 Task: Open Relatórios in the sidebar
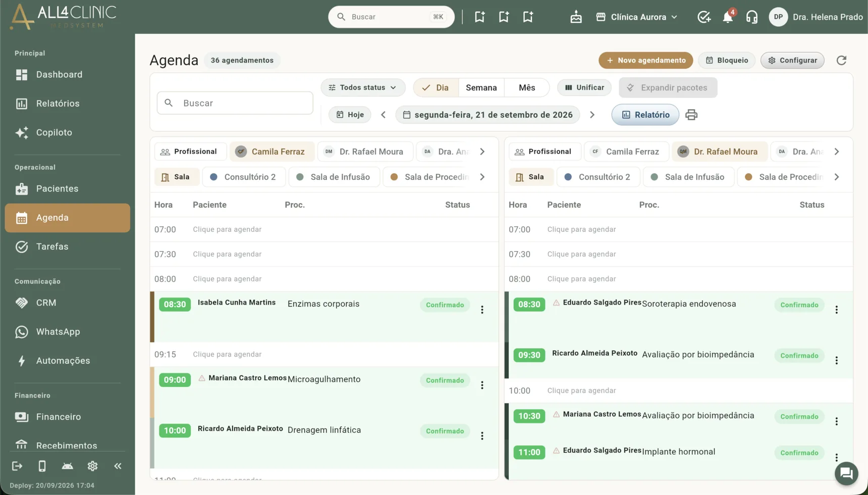pos(67,104)
